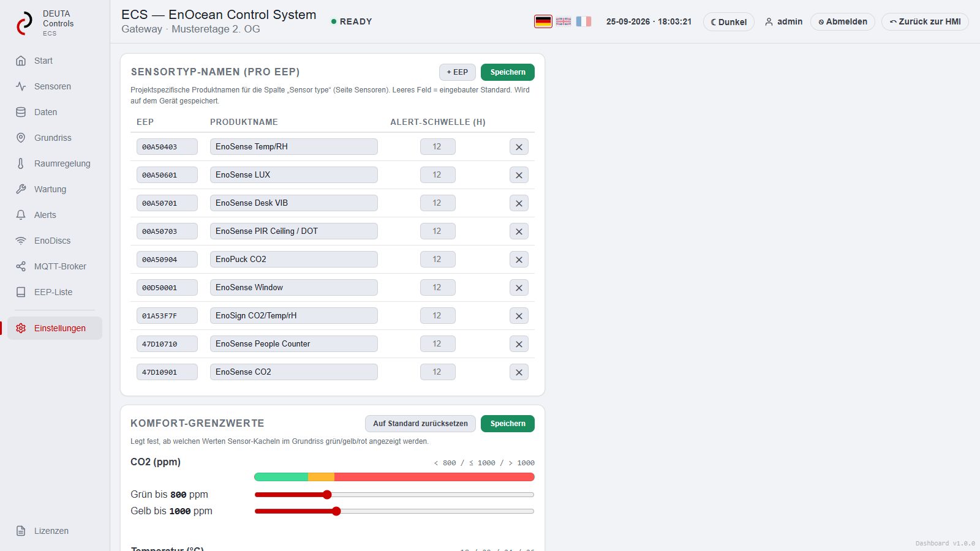Image resolution: width=980 pixels, height=551 pixels.
Task: Remove the EnoSign CO2/Temp/rH row
Action: click(519, 316)
